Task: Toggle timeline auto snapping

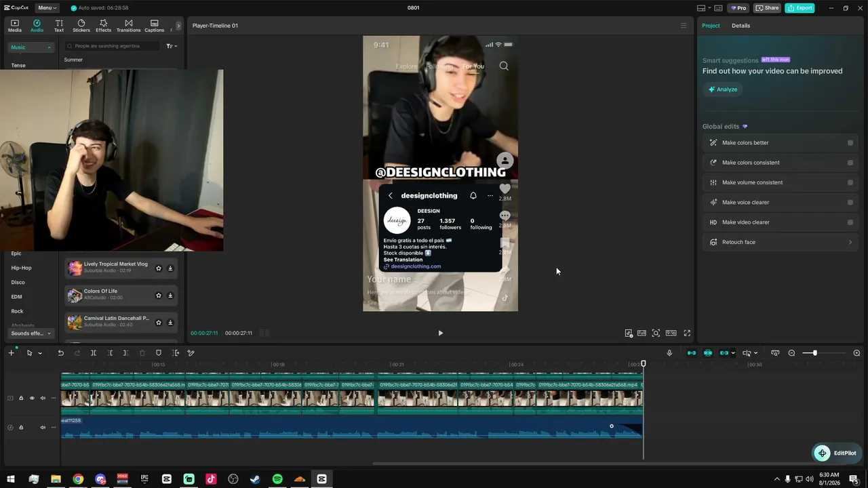Action: coord(708,352)
